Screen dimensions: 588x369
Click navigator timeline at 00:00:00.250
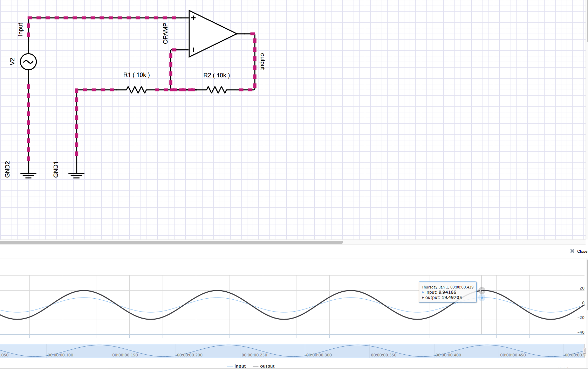coord(254,355)
